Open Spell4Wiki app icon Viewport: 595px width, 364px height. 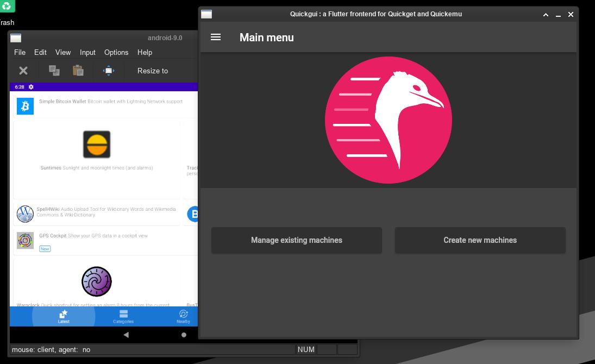pos(25,214)
